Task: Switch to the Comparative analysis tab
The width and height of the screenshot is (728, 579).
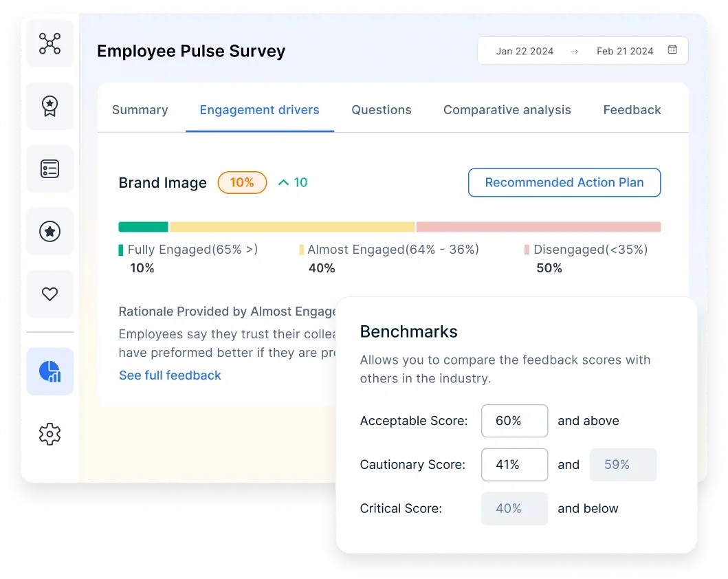Action: (x=507, y=109)
